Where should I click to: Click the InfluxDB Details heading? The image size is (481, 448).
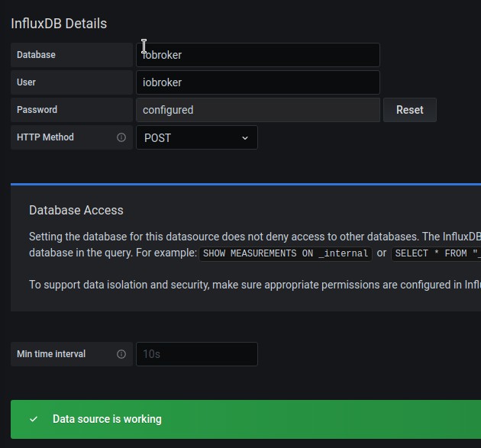[x=59, y=24]
